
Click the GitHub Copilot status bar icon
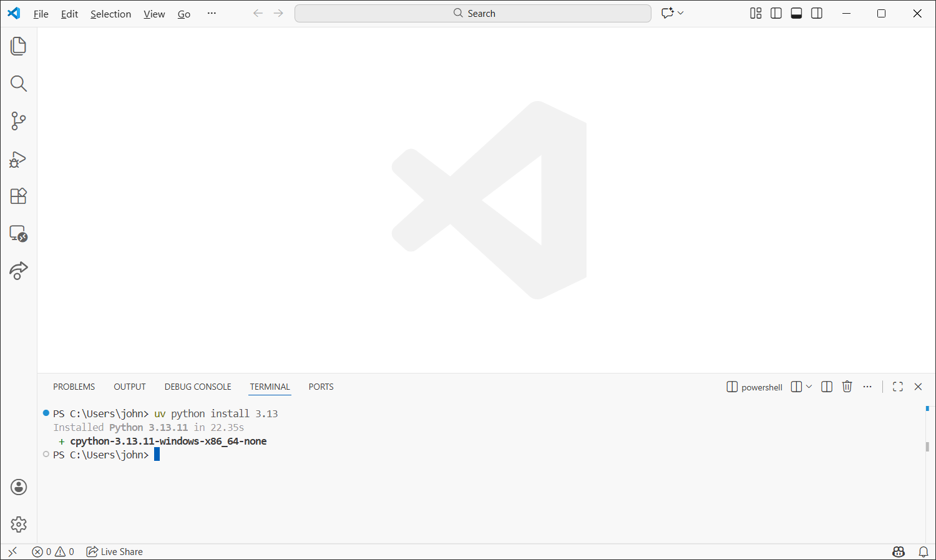899,551
